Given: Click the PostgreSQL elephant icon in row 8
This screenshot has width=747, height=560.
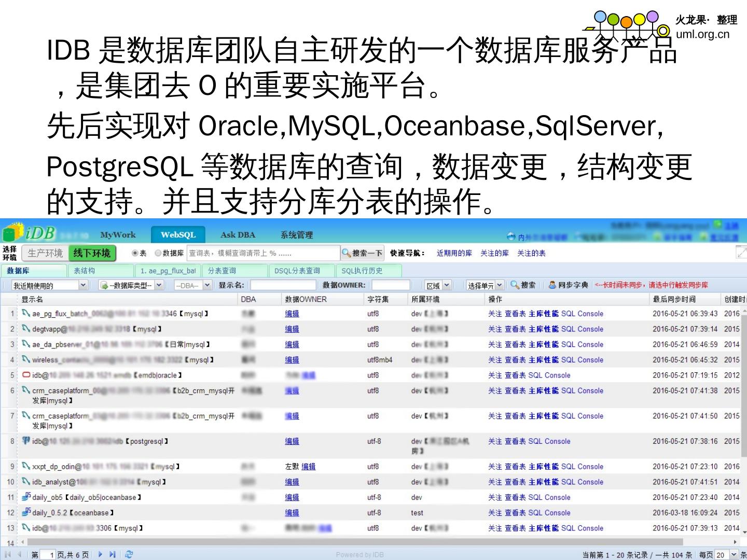Looking at the screenshot, I should pyautogui.click(x=26, y=441).
